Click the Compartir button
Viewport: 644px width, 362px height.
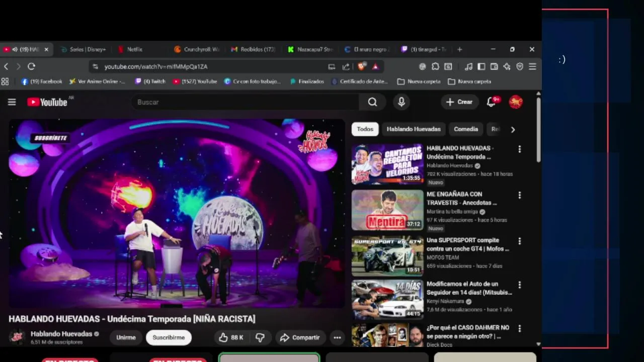[x=300, y=338]
